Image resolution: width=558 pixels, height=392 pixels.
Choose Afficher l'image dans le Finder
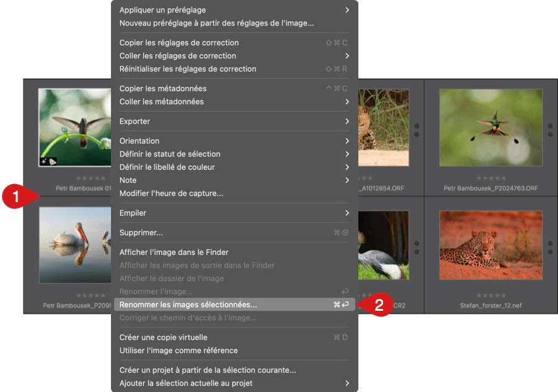coord(234,252)
